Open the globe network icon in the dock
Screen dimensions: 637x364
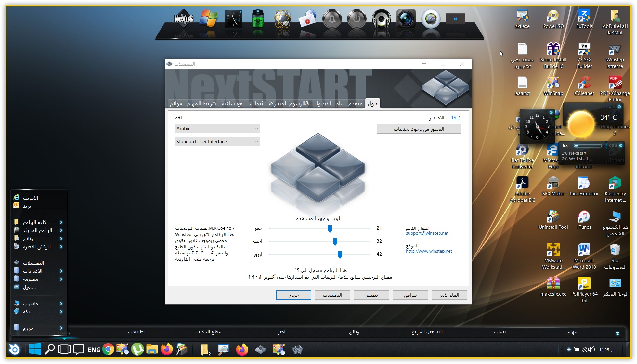[282, 19]
